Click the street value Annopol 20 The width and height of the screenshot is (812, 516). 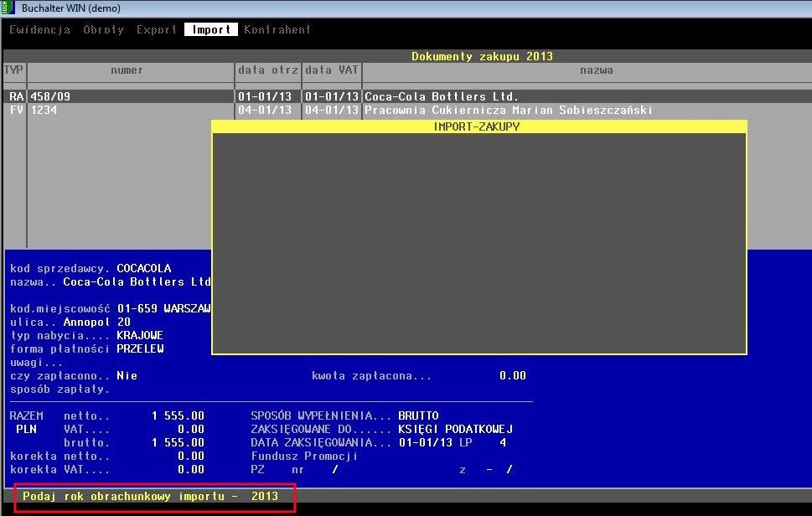point(97,322)
